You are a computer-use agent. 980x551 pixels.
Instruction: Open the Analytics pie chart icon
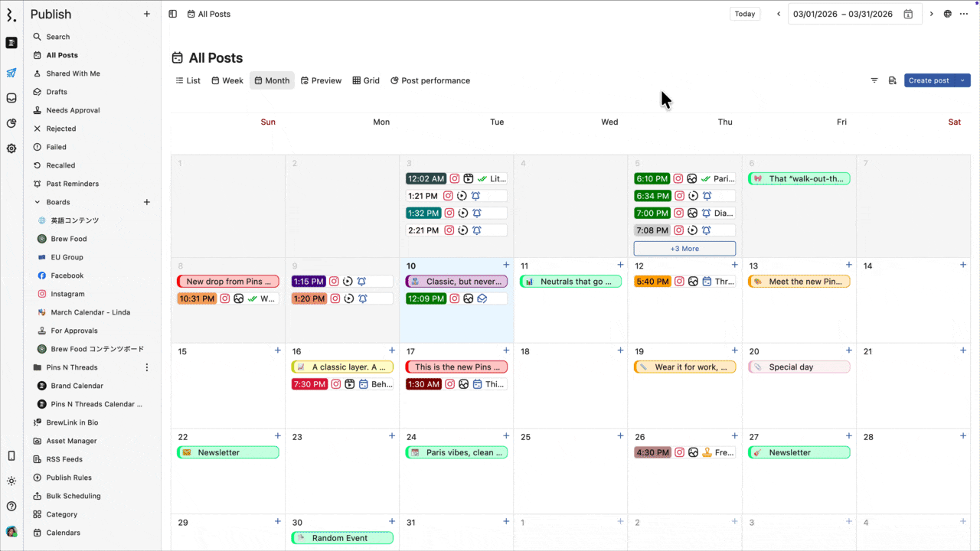click(x=11, y=123)
